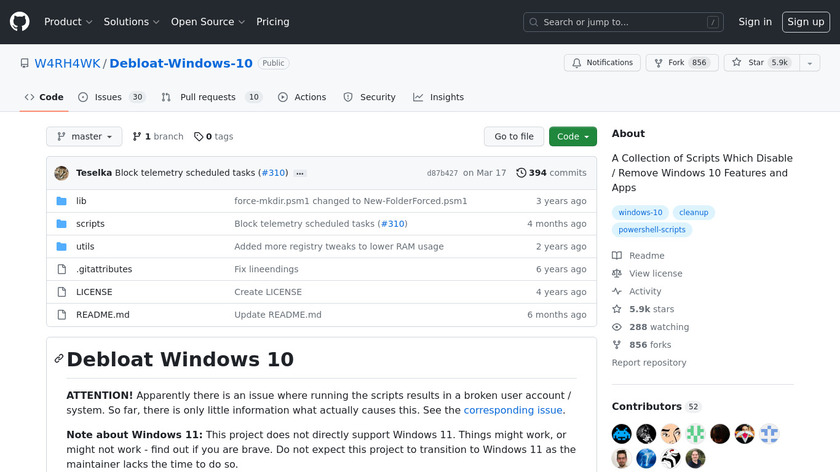Click the blue space invader contributor avatar
This screenshot has height=472, width=840.
click(x=621, y=433)
